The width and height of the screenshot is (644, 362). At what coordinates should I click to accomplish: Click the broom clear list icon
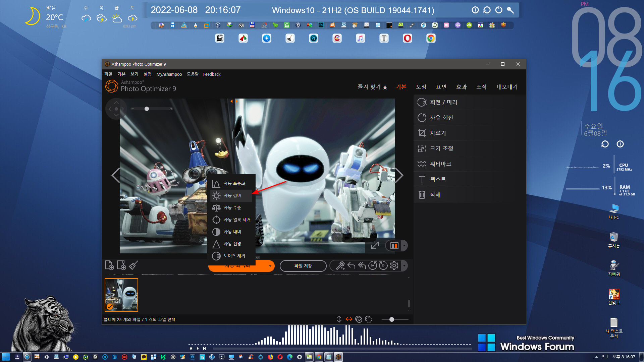133,265
